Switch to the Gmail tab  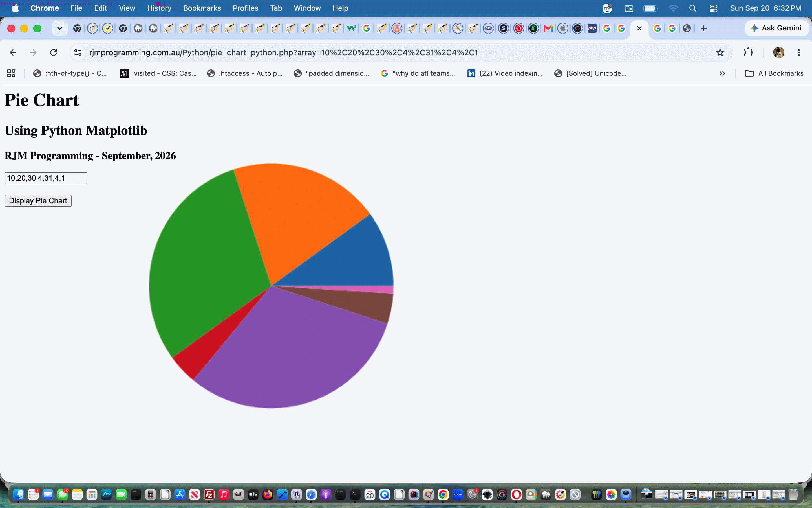point(548,28)
